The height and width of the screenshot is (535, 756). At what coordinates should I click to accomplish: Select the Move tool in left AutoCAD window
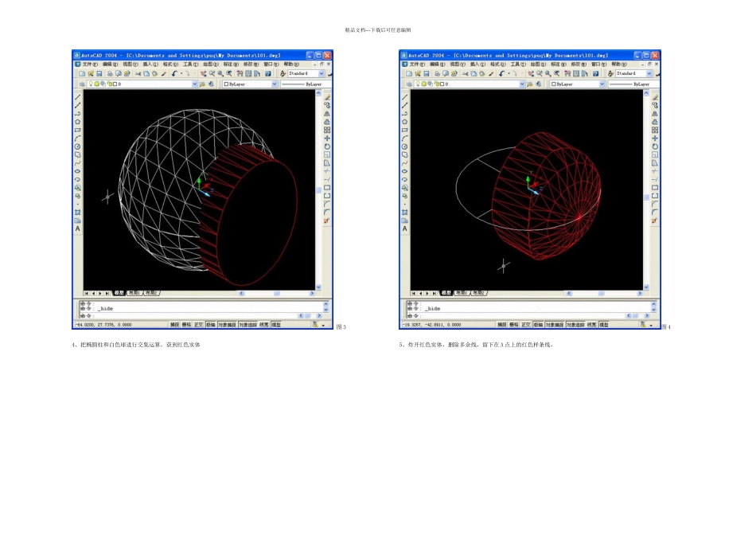[327, 139]
